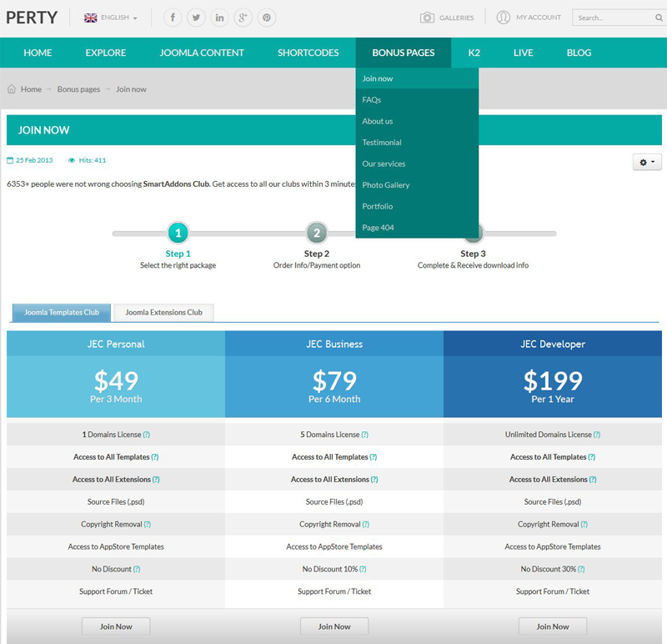This screenshot has width=667, height=644.
Task: Click the LinkedIn icon in header
Action: pos(219,18)
